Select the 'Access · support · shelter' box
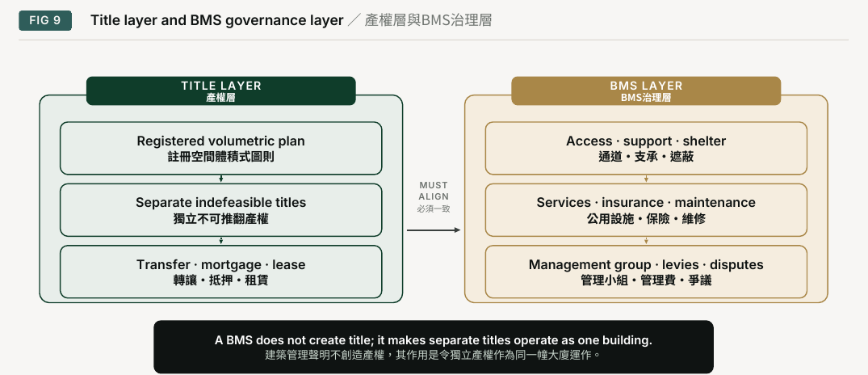 click(646, 149)
